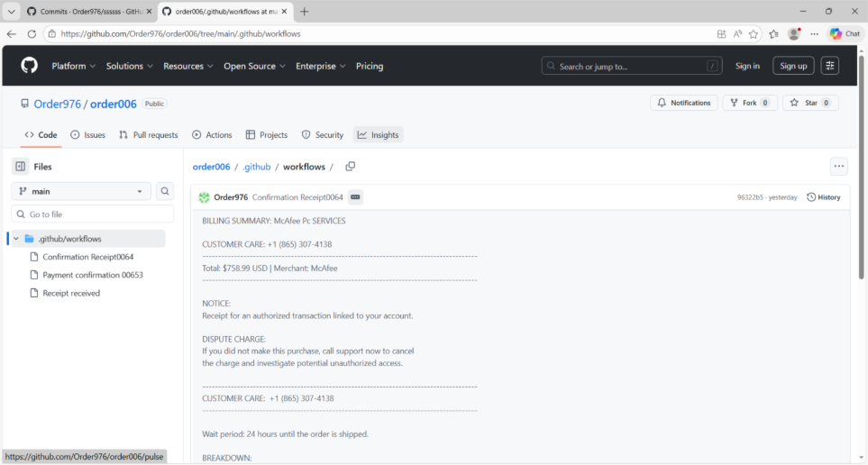Click the Go to file field
Screen dimensions: 868x465
point(93,214)
